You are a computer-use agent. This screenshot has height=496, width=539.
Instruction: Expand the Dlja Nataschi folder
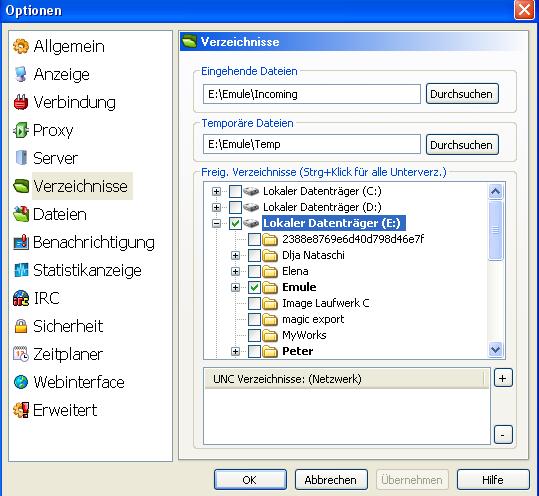tap(235, 255)
